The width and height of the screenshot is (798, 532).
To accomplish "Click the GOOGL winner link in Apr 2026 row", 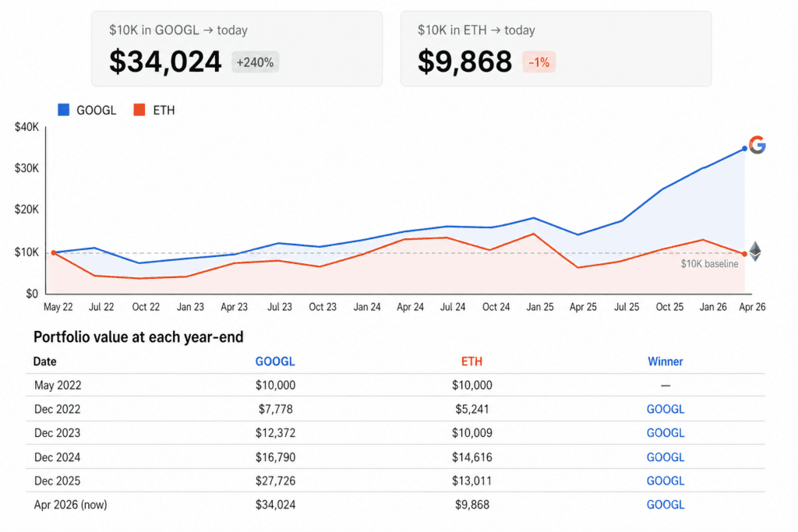I will 666,505.
